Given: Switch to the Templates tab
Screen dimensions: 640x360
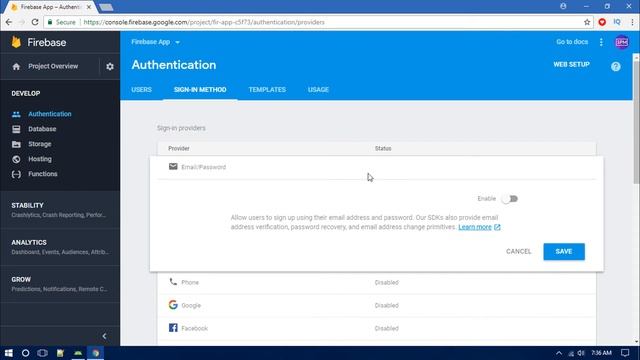Looking at the screenshot, I should (x=267, y=89).
